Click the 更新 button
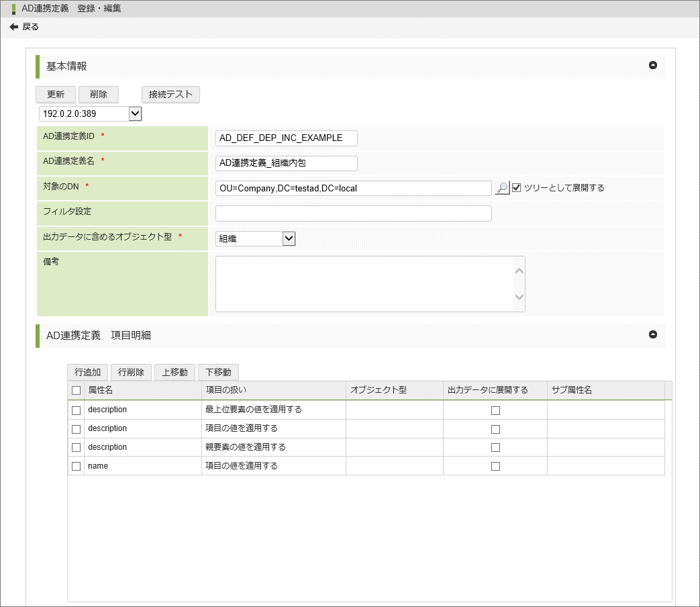This screenshot has width=700, height=607. 56,94
